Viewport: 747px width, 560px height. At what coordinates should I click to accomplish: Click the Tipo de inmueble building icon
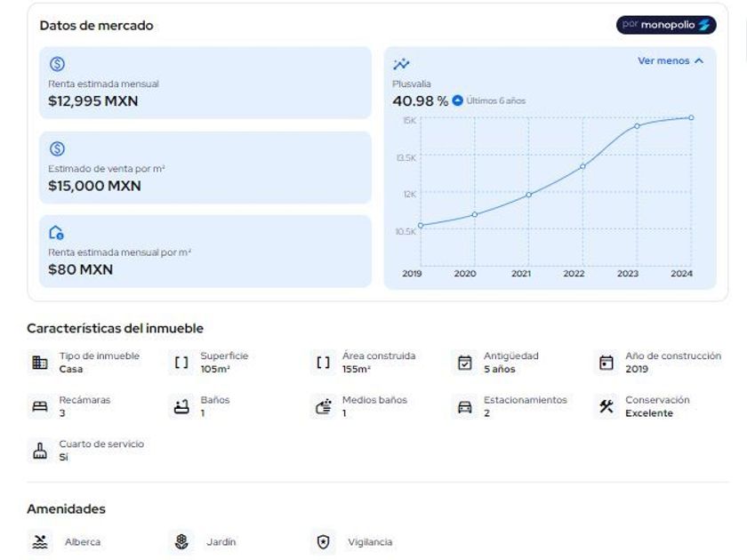pos(39,363)
